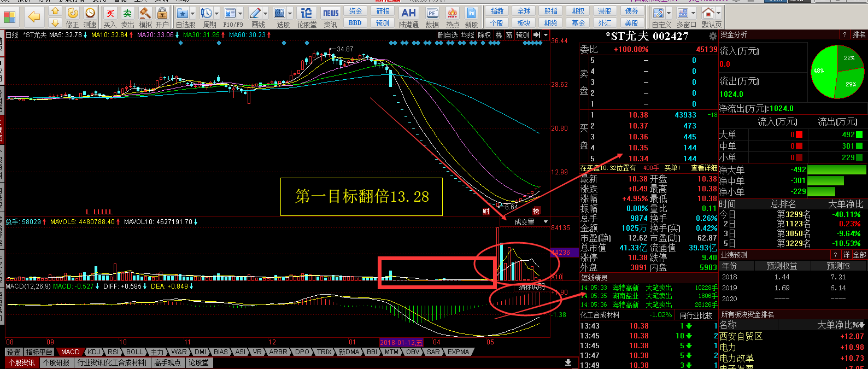Toggle the 排名 ranking in 资金分析
868x369 pixels.
tap(859, 34)
